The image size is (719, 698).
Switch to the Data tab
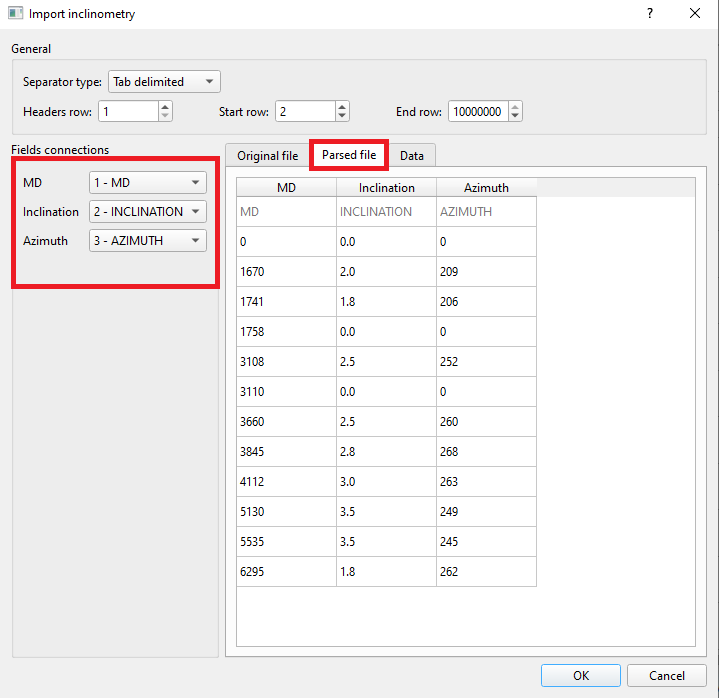coord(412,156)
